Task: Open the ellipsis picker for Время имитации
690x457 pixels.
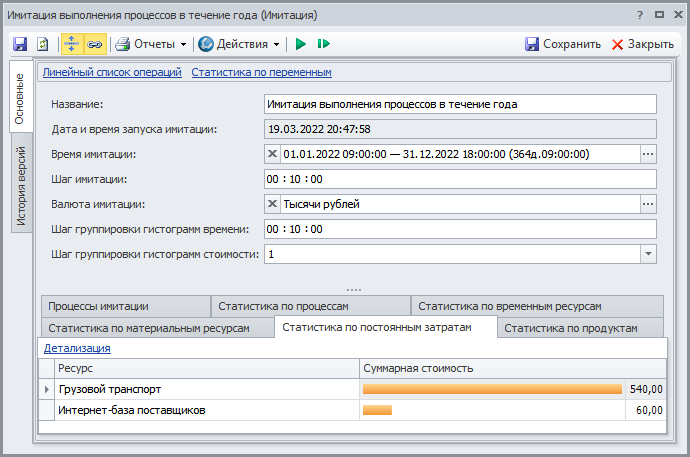Action: 648,154
